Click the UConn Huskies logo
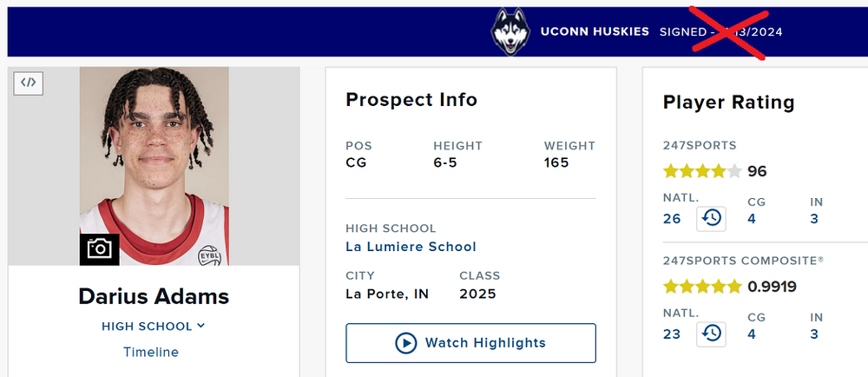Screen dimensions: 868x377 click(x=510, y=32)
